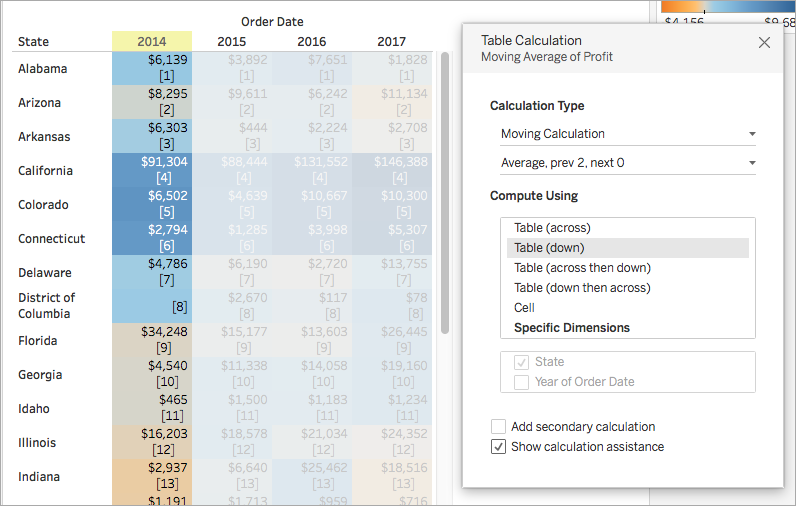Select the California row label
The image size is (796, 506).
point(46,171)
